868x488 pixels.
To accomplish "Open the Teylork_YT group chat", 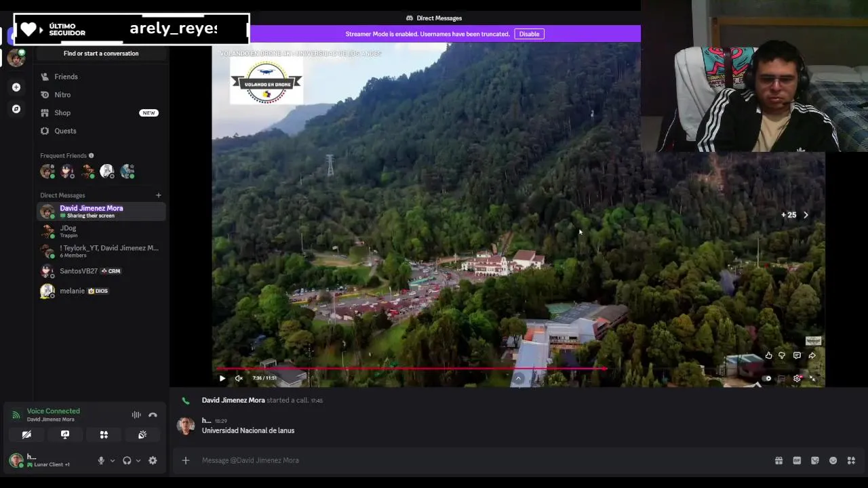I will click(x=100, y=251).
